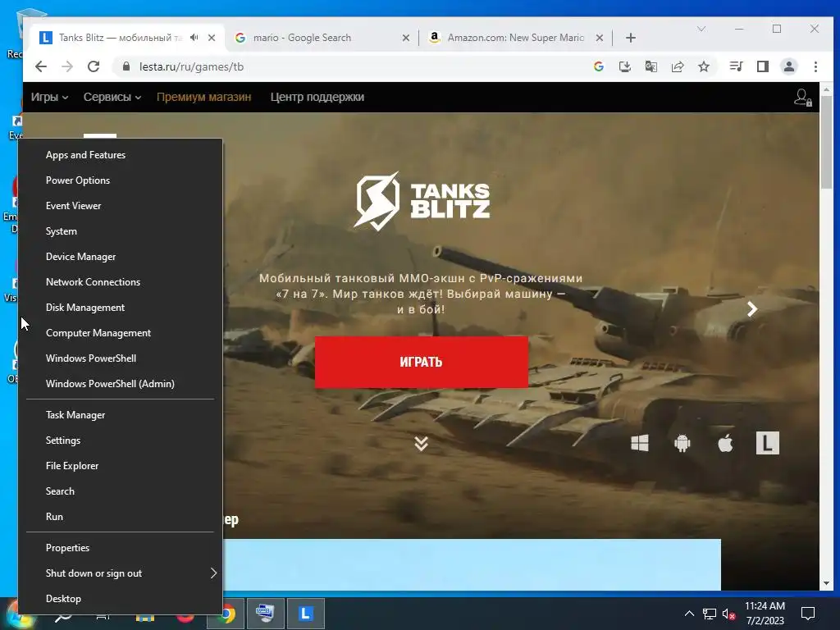Choose Desktop at the menu bottom
This screenshot has height=630, width=840.
121,598
